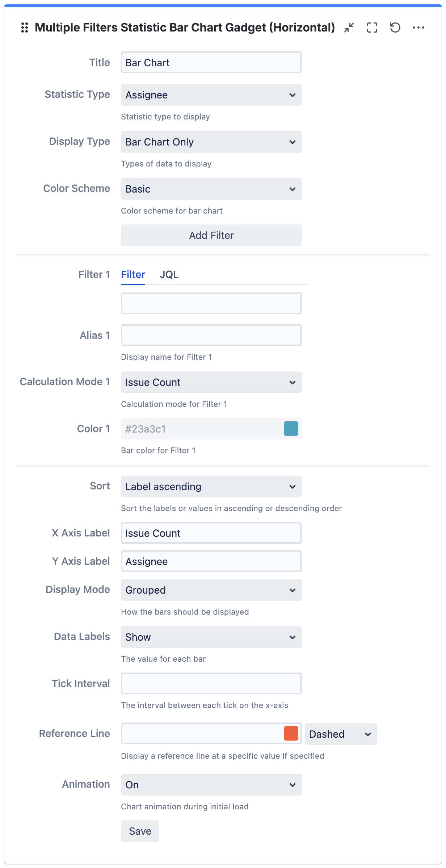Pick the Reference Line orange color swatch
Image resolution: width=446 pixels, height=868 pixels.
pyautogui.click(x=291, y=733)
